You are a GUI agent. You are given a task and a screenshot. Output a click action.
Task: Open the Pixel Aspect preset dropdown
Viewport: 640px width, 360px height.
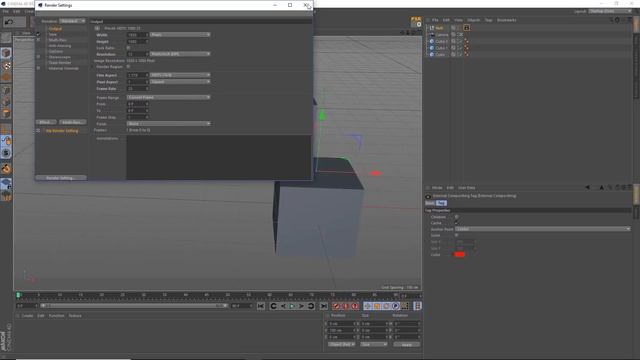180,82
